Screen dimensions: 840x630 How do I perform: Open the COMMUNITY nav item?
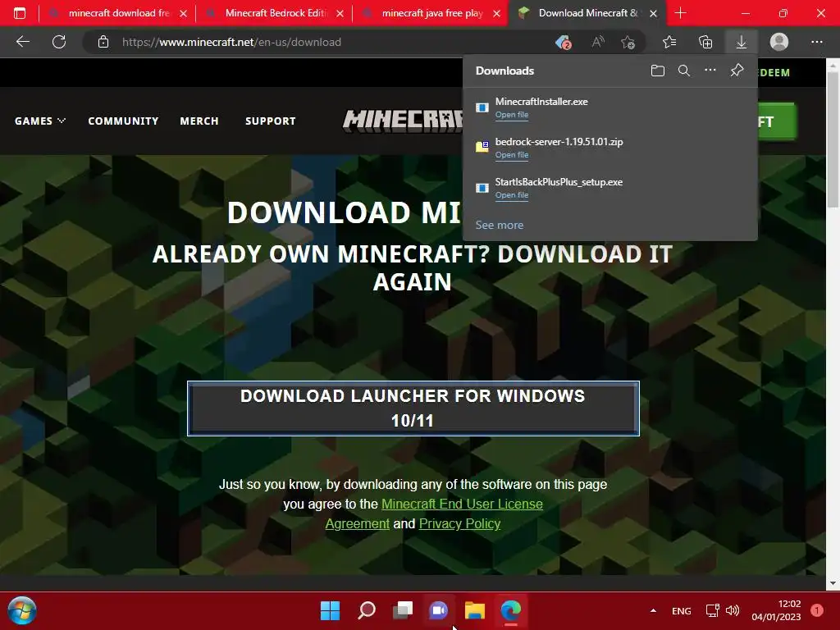point(123,121)
